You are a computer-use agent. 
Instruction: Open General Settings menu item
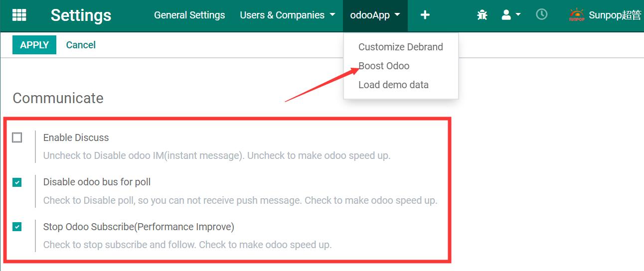point(189,15)
